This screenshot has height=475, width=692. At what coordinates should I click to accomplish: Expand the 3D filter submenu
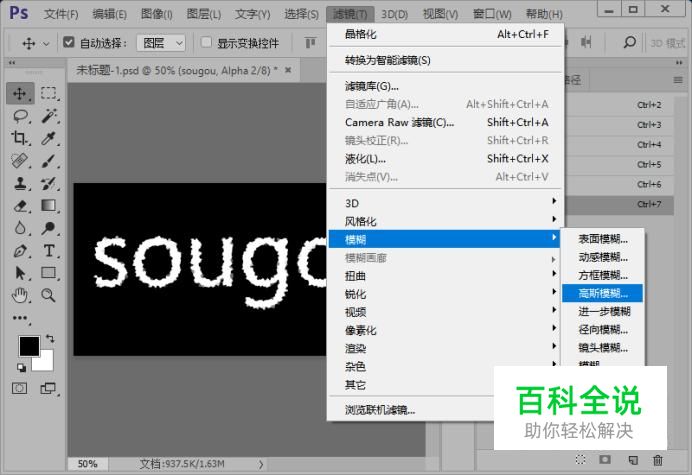(x=446, y=203)
